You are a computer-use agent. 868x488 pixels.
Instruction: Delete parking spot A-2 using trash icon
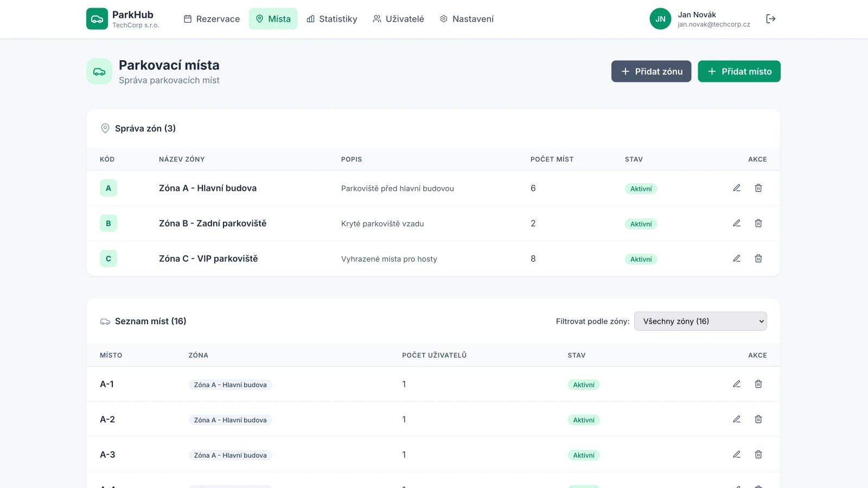pyautogui.click(x=758, y=419)
